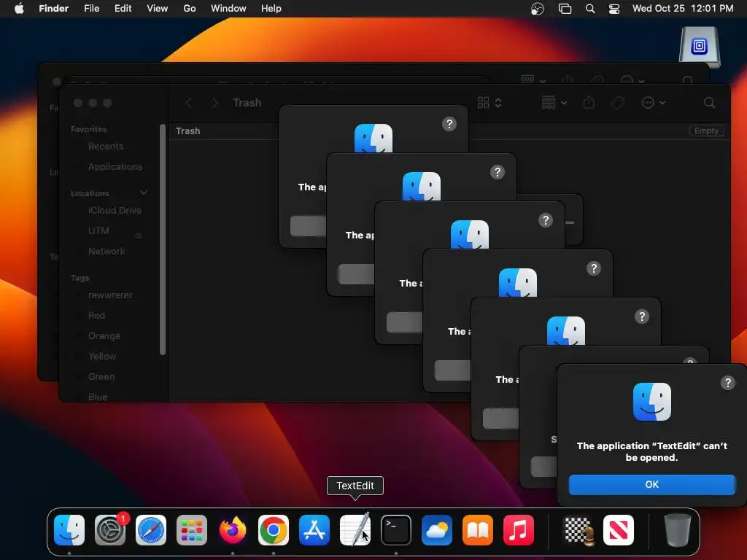Viewport: 747px width, 560px height.
Task: Click the date and time in the menu bar
Action: click(683, 9)
